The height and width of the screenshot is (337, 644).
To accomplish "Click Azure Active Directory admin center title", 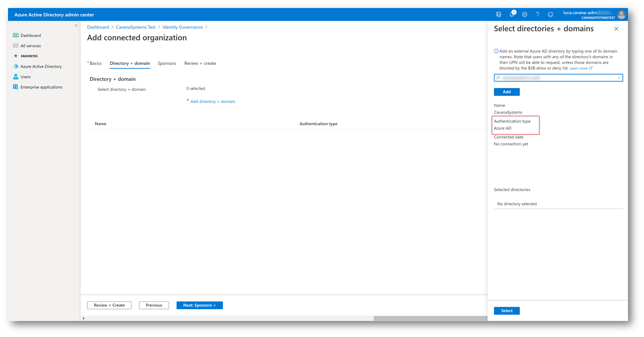I will 54,15.
